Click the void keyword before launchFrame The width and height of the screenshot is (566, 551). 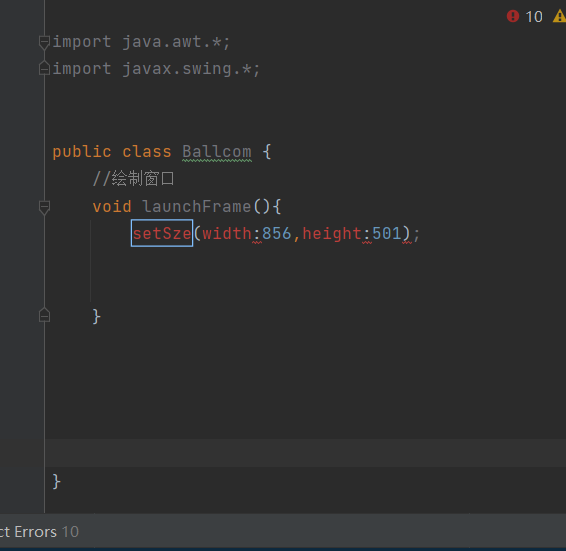tap(112, 207)
